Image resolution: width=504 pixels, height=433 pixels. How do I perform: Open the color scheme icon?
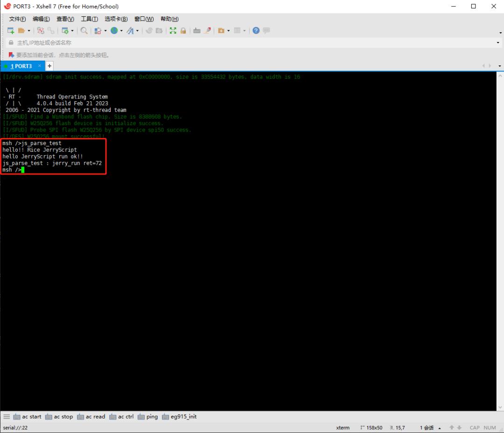98,30
